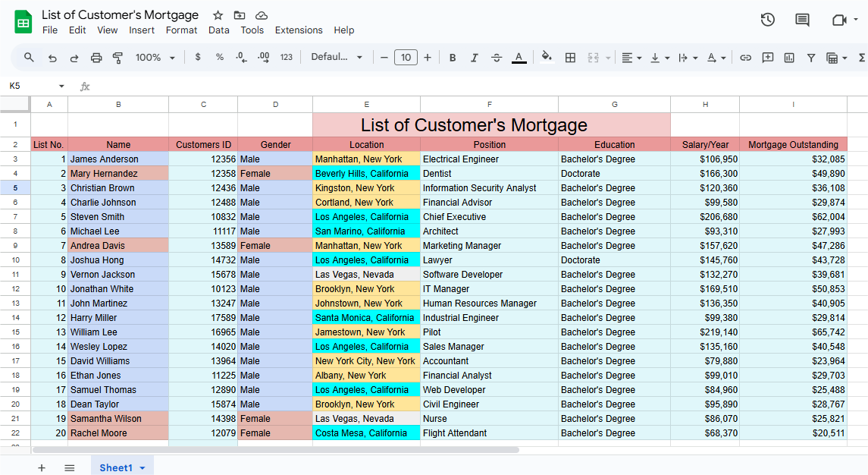
Task: Click the insert link icon
Action: [x=746, y=58]
